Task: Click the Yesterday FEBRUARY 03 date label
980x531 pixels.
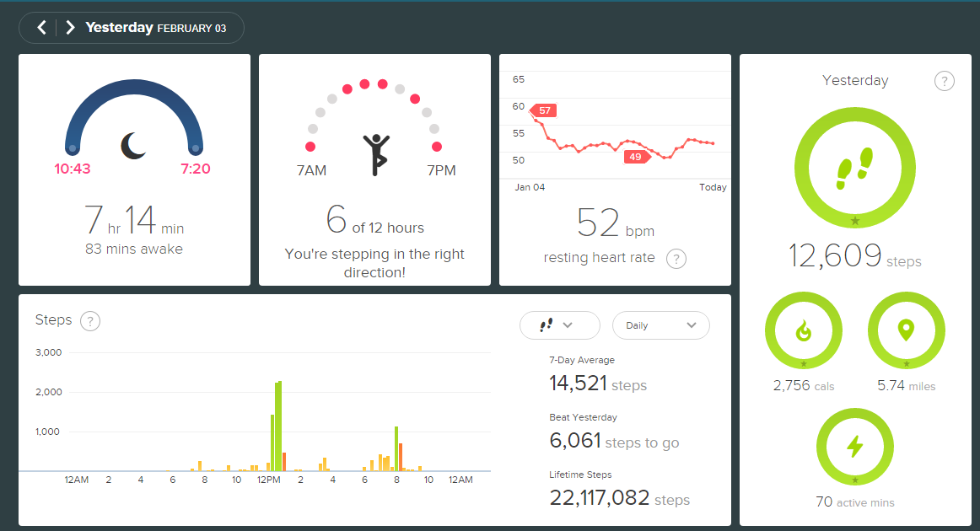Action: pyautogui.click(x=156, y=28)
